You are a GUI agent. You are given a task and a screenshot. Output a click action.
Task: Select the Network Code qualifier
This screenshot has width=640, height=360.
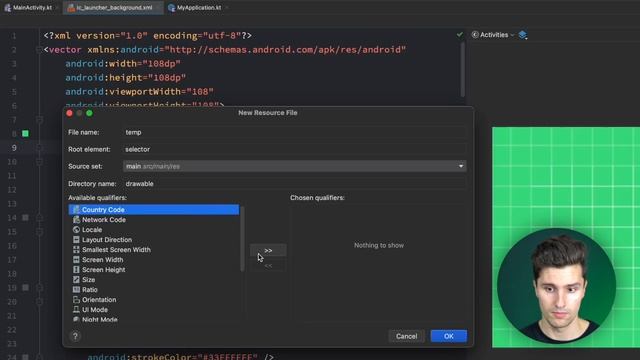[x=154, y=220]
